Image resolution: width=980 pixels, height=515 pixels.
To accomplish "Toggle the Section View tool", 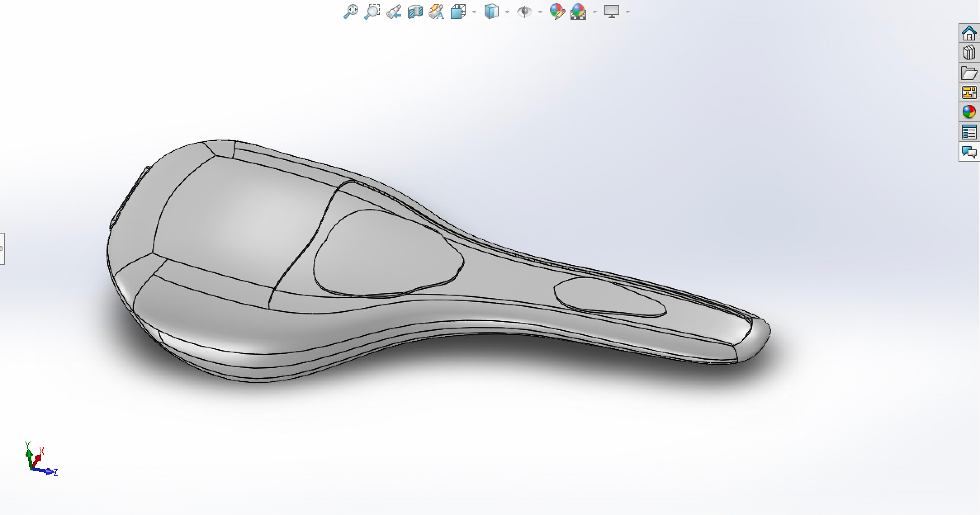I will click(x=415, y=12).
